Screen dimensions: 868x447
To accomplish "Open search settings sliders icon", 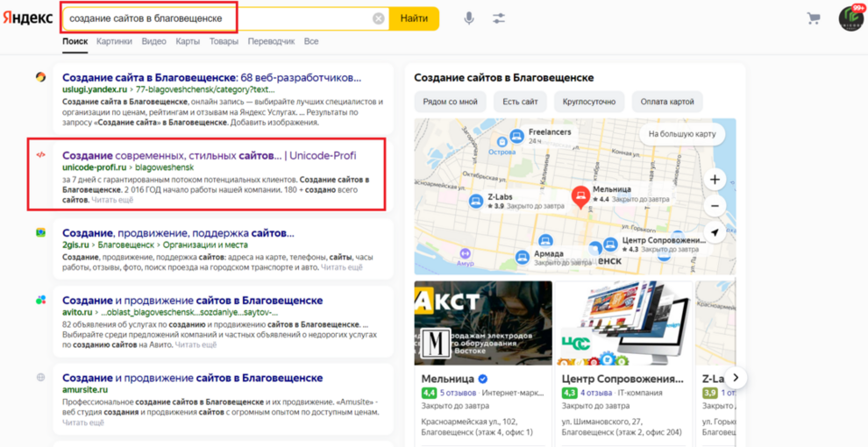I will coord(499,18).
